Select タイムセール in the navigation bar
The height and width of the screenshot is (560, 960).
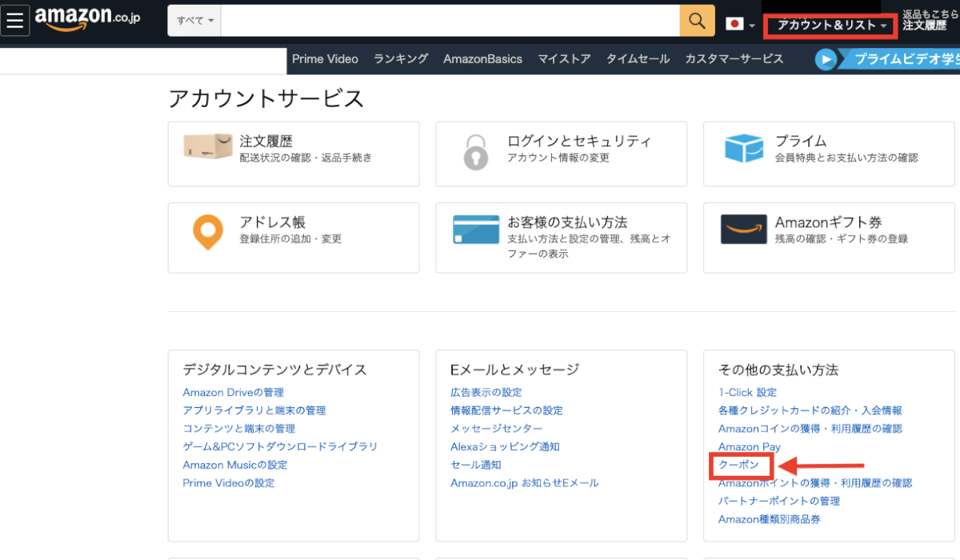click(x=638, y=59)
